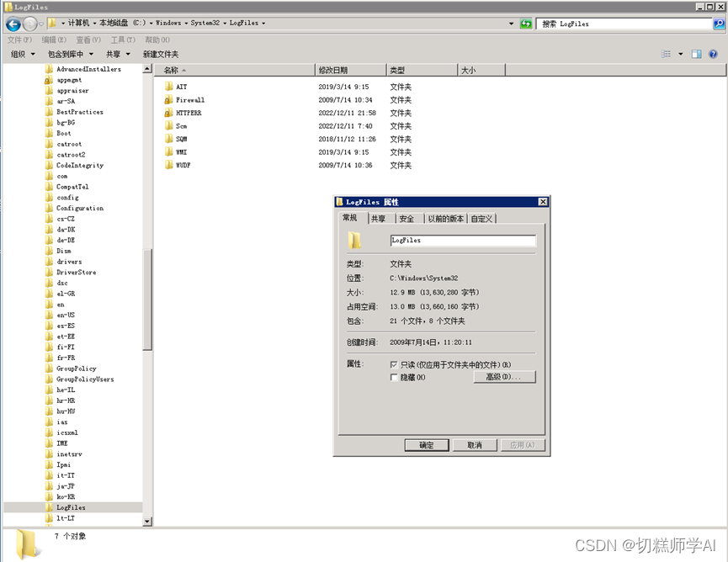Toggle the read-only attribute checkbox

coord(394,364)
